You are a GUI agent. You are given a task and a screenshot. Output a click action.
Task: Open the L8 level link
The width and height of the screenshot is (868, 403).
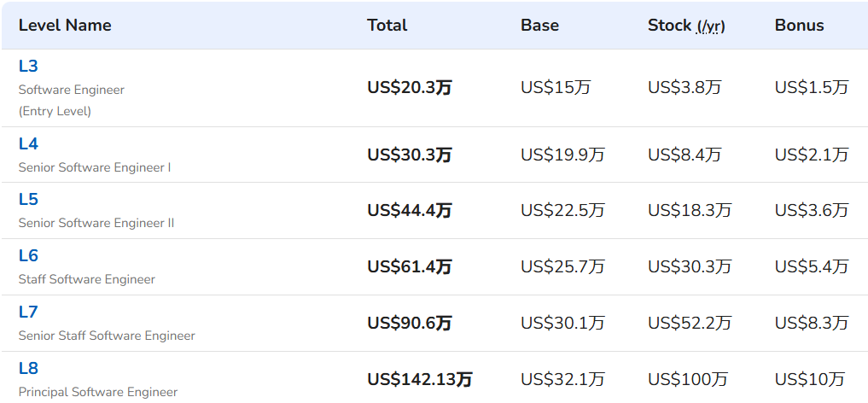[27, 369]
